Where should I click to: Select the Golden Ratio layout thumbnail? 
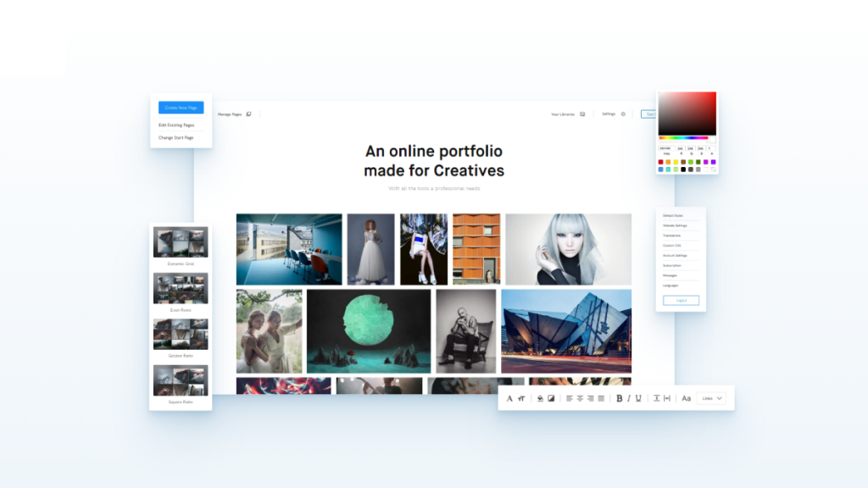[x=180, y=335]
